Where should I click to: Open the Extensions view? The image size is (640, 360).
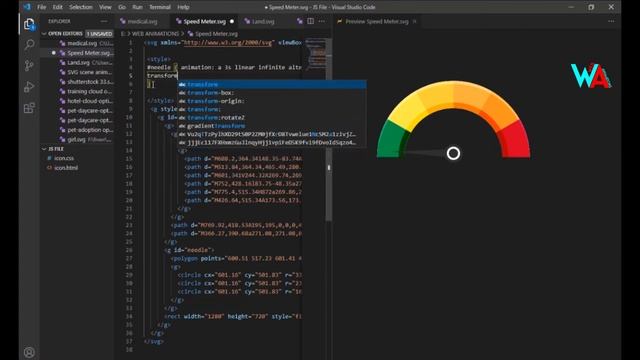[29, 108]
